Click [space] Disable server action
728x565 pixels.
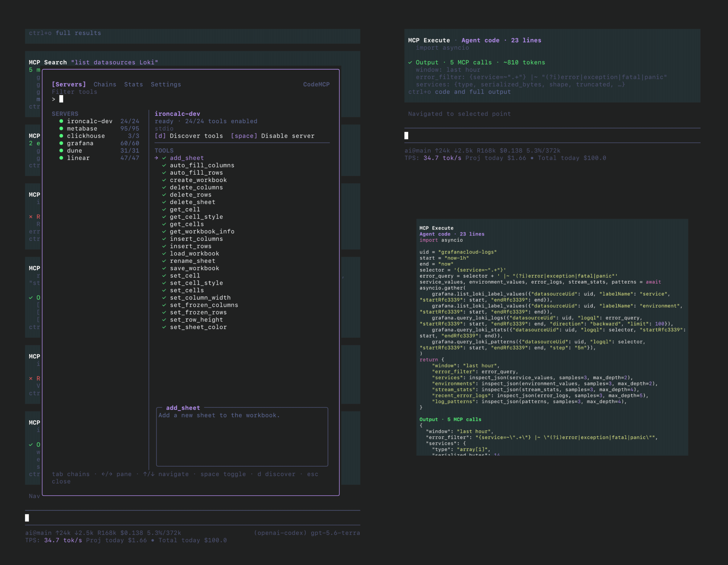[x=273, y=136]
